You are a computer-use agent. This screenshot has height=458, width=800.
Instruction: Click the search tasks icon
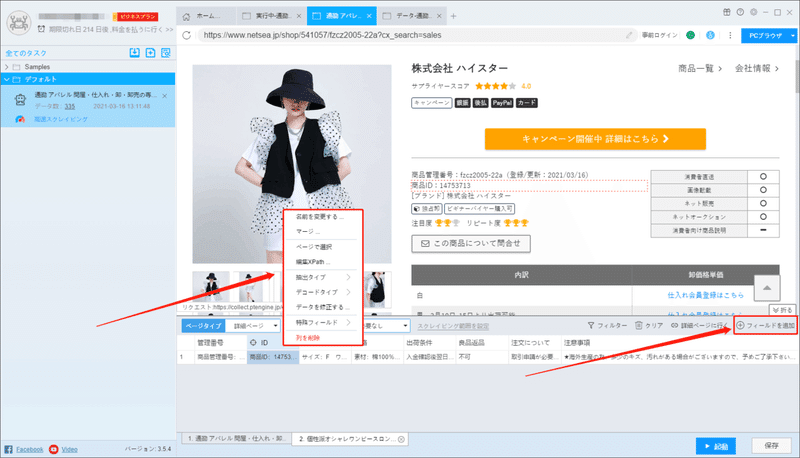[166, 53]
